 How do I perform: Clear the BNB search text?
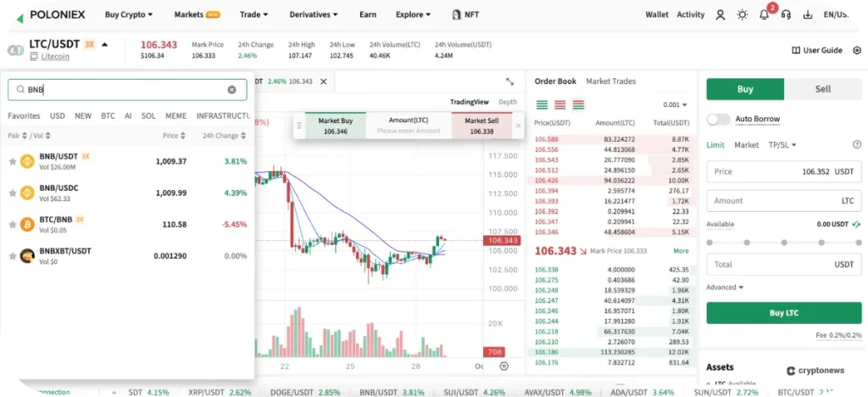(x=232, y=90)
